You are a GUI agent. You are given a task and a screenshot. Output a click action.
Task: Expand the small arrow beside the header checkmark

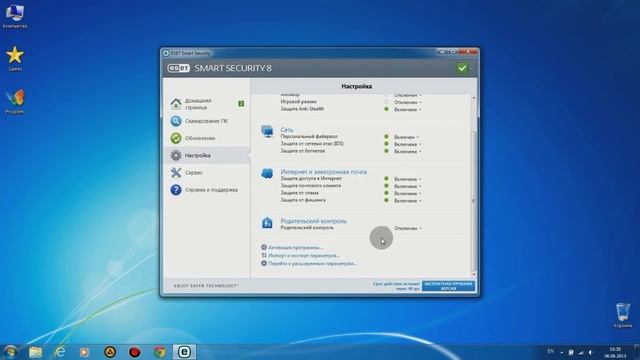click(471, 69)
